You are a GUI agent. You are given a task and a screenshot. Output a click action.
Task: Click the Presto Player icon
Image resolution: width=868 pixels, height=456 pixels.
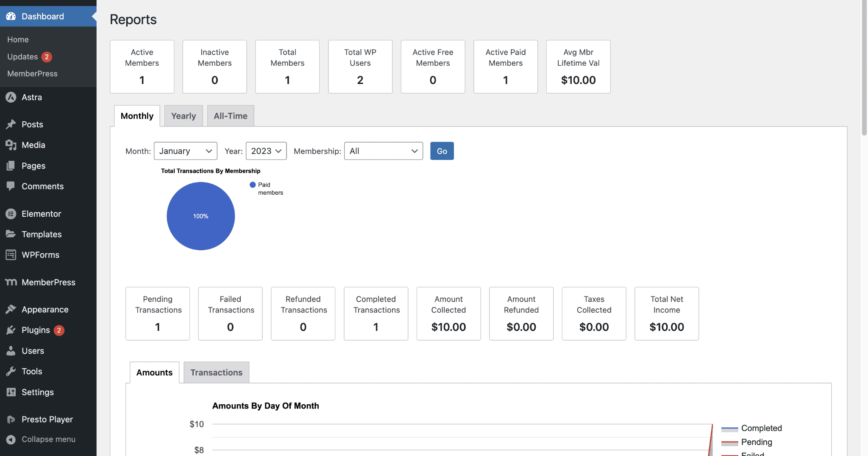click(11, 420)
